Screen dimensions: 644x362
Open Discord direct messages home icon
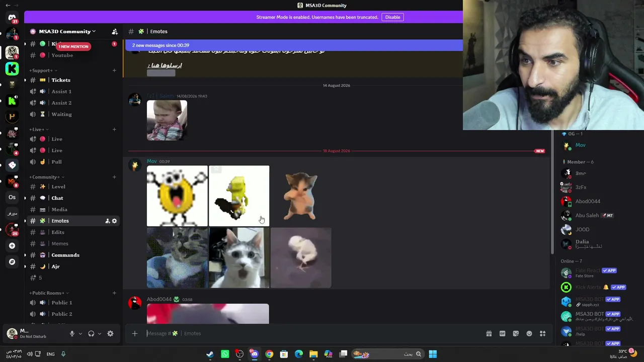point(12,17)
